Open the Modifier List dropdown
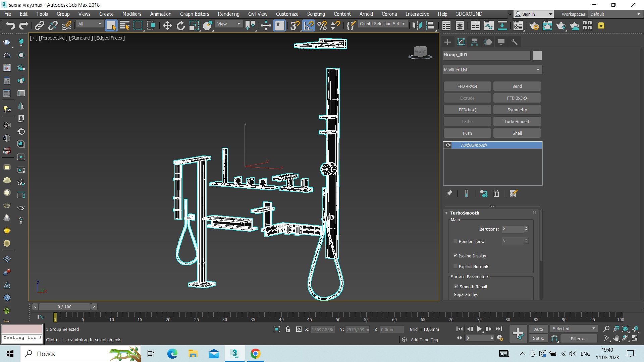644x362 pixels. tap(492, 70)
